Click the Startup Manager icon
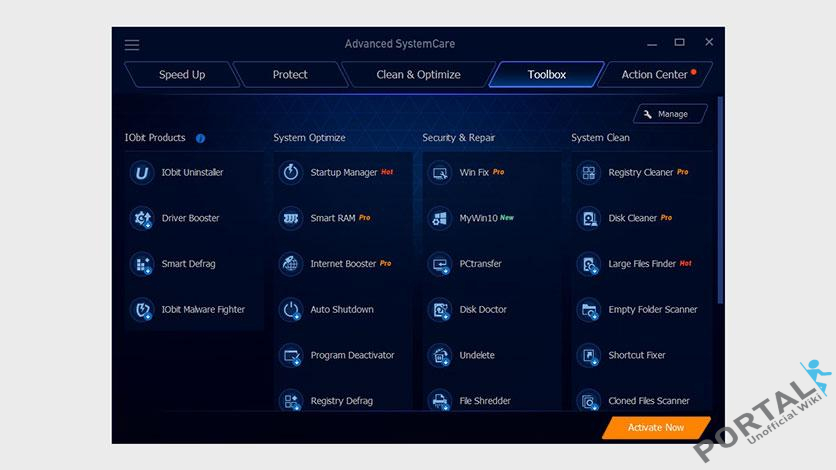This screenshot has height=470, width=836. (x=291, y=173)
